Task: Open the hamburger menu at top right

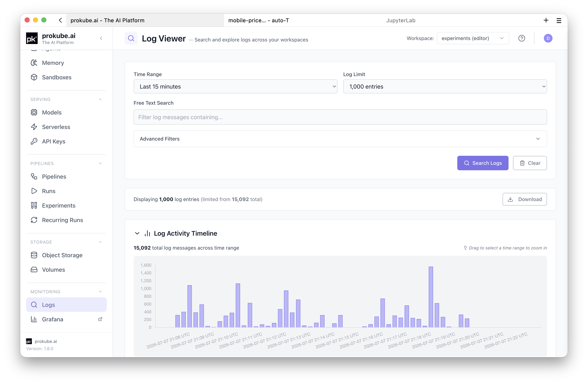Action: tap(559, 20)
